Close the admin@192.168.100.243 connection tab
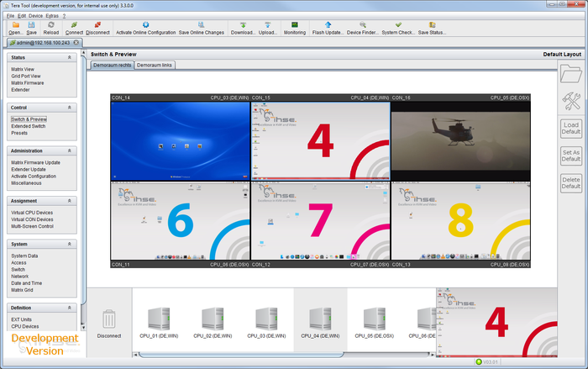588x369 pixels. (x=76, y=42)
